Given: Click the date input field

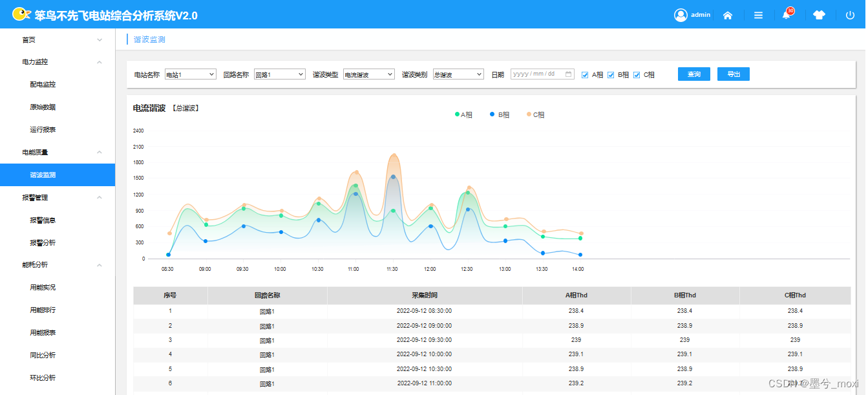Looking at the screenshot, I should pyautogui.click(x=542, y=74).
